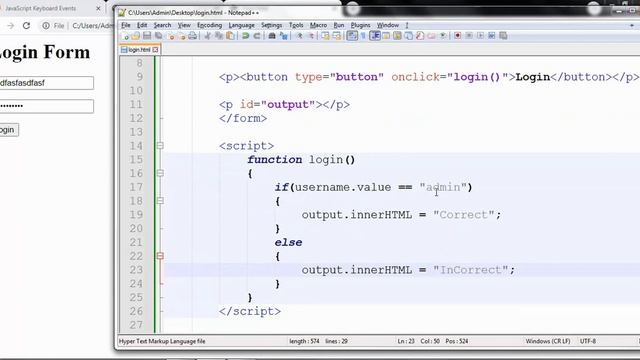The height and width of the screenshot is (360, 640).
Task: Open the Settings menu
Action: (271, 25)
